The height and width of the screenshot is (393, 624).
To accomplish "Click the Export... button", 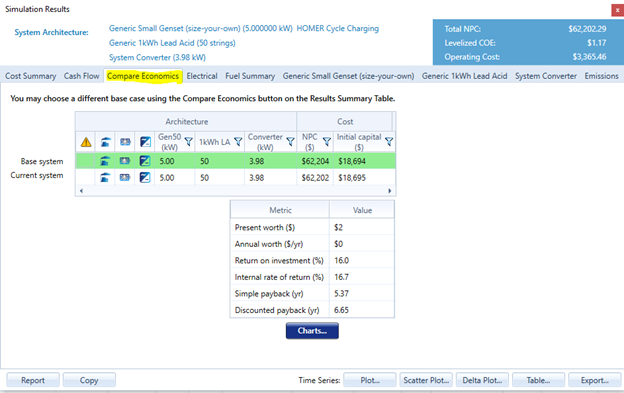I will click(x=595, y=380).
